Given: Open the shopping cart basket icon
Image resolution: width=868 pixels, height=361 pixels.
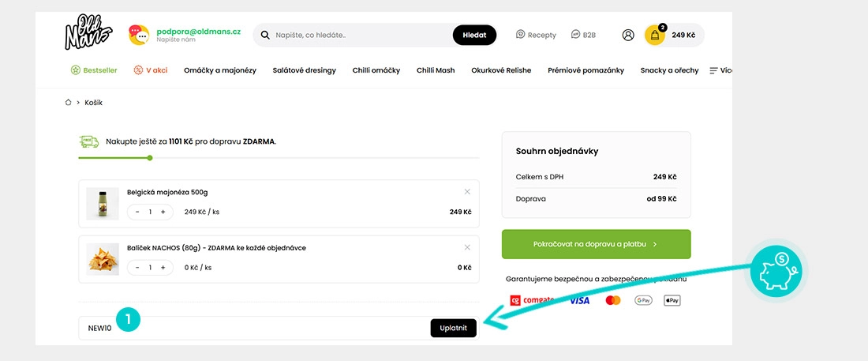Looking at the screenshot, I should coord(655,35).
